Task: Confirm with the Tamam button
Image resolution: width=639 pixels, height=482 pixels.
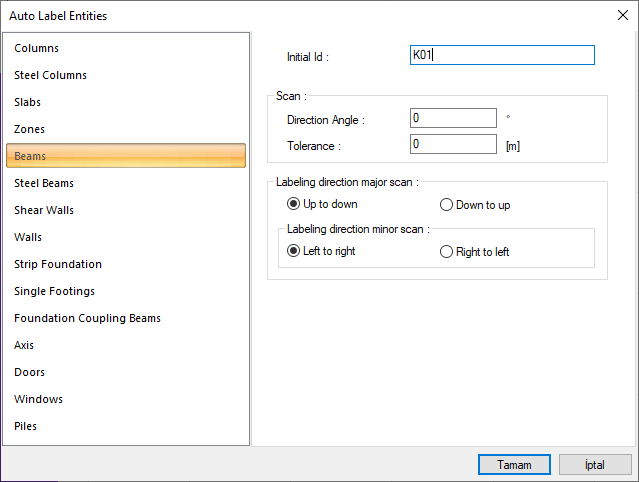Action: 515,464
